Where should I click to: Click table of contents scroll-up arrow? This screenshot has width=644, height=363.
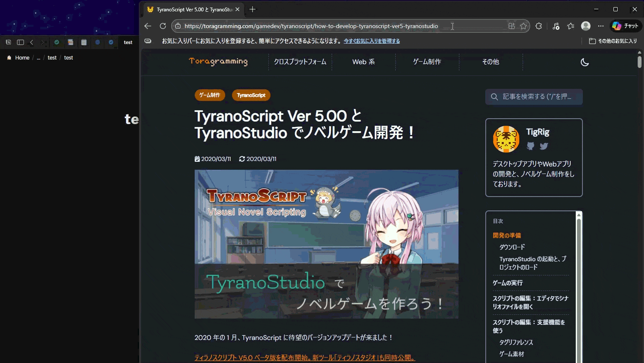579,215
